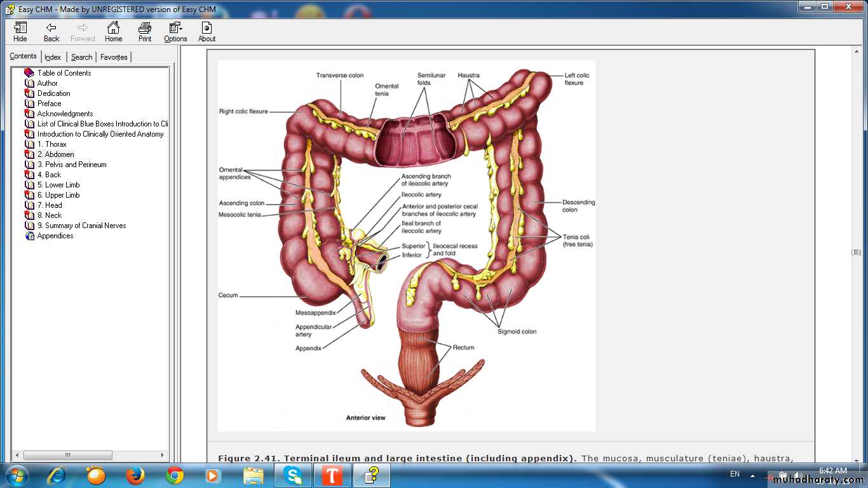Open the Options toolbar menu
868x488 pixels.
[175, 32]
